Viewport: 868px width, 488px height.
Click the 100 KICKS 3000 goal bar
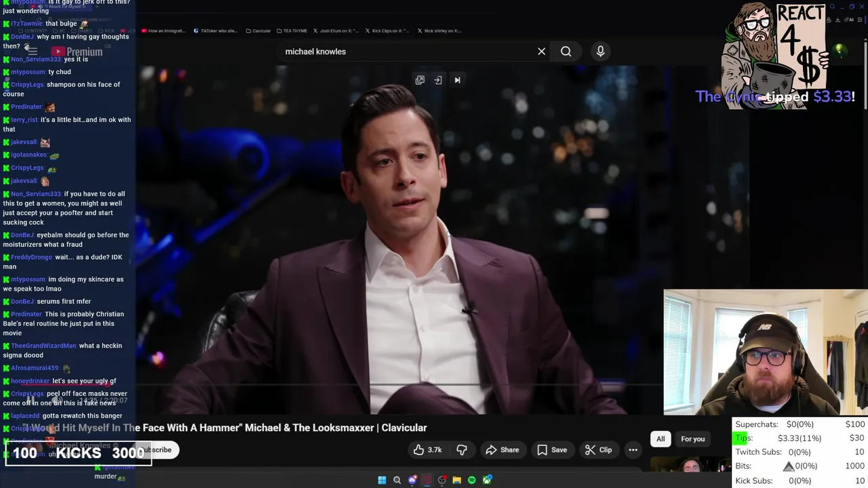point(79,453)
